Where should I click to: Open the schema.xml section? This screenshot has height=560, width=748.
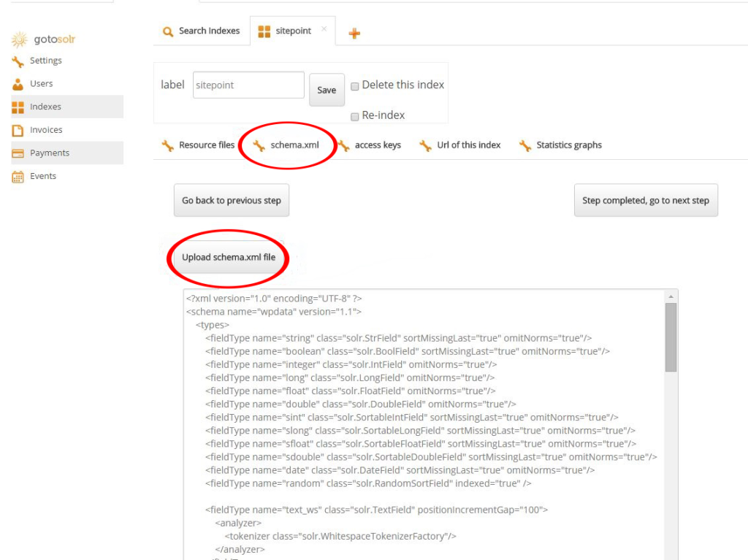pyautogui.click(x=294, y=145)
